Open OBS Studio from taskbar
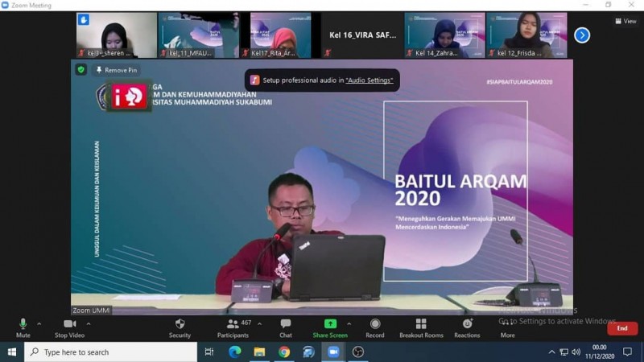This screenshot has height=362, width=644. [357, 352]
